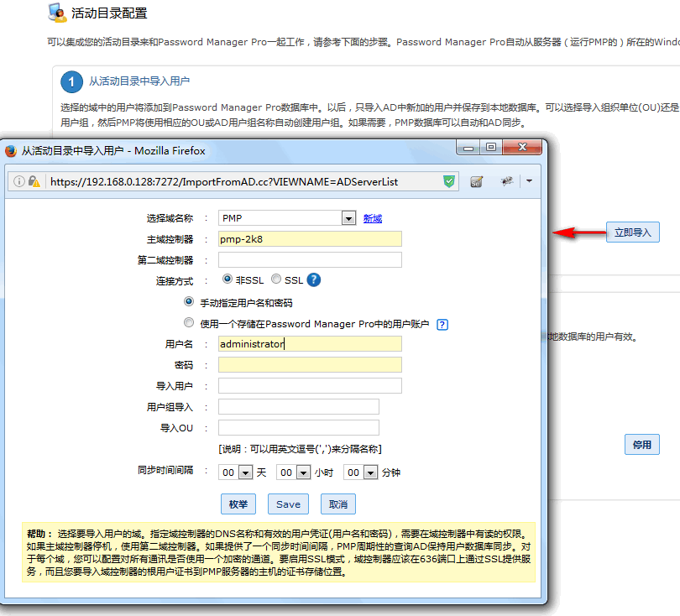Click the 新域 new domain link
Viewport: 680px width, 616px height.
click(x=373, y=218)
